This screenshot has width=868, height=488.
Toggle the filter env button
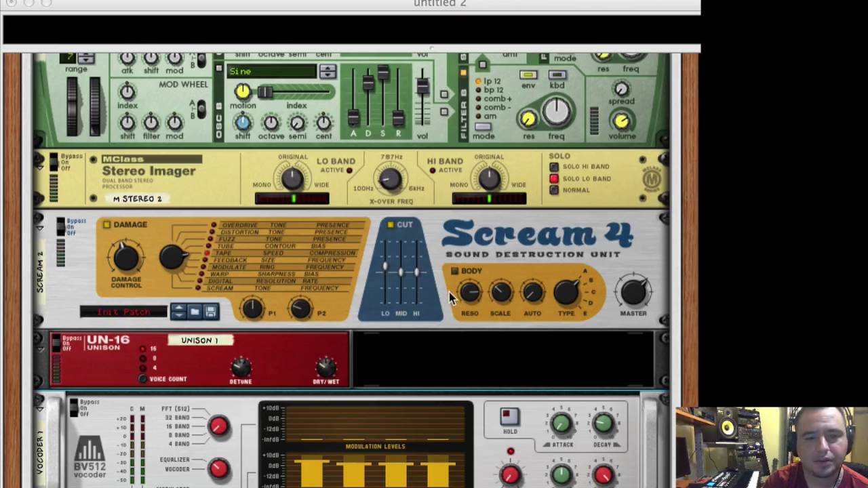tap(528, 75)
